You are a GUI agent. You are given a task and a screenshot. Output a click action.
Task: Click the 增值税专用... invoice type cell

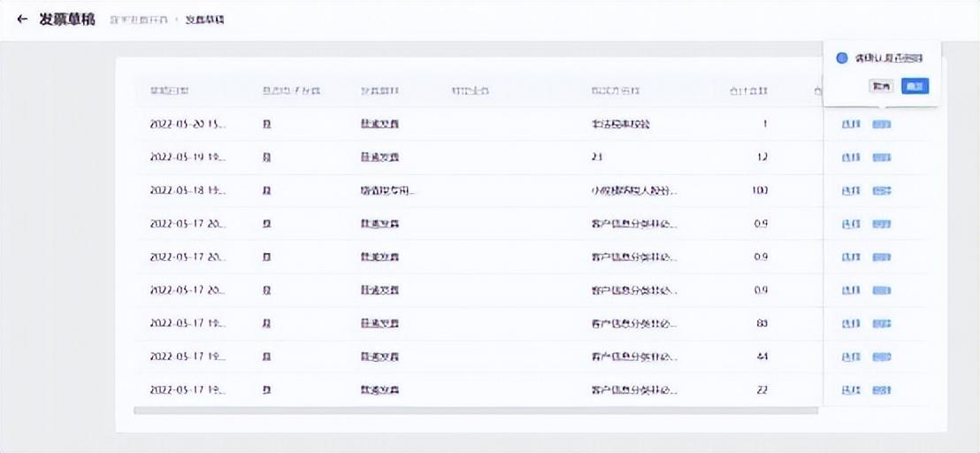coord(388,190)
